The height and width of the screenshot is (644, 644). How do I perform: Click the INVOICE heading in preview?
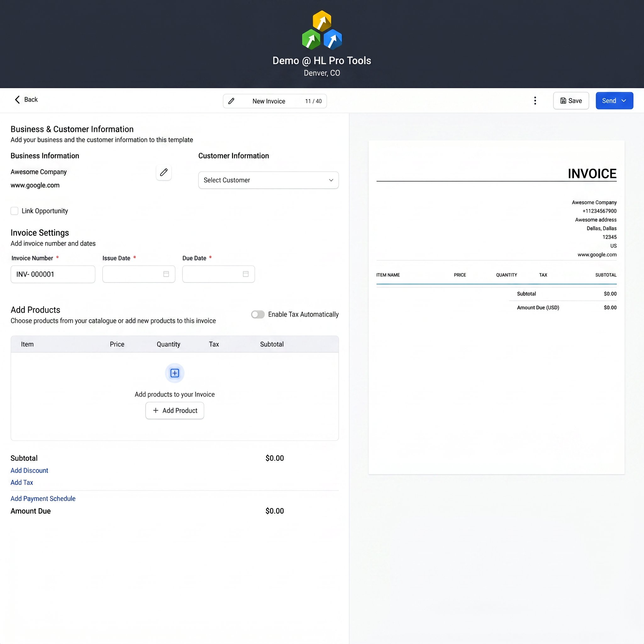[x=592, y=173]
